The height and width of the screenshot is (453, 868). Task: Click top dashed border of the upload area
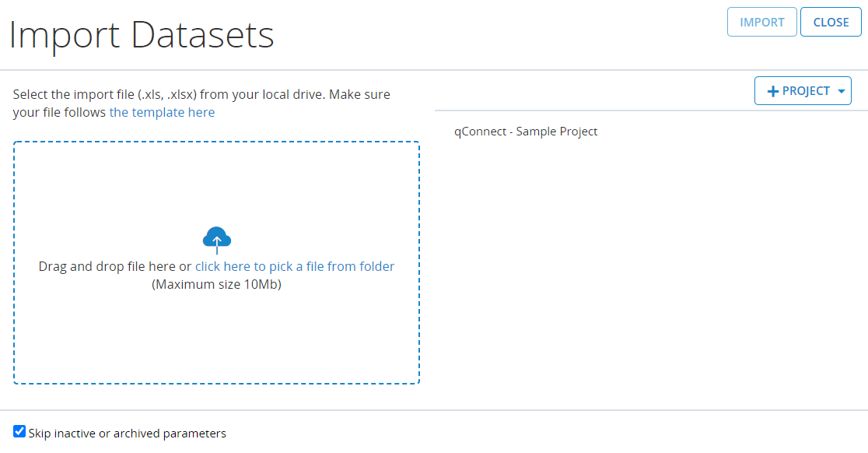point(216,142)
